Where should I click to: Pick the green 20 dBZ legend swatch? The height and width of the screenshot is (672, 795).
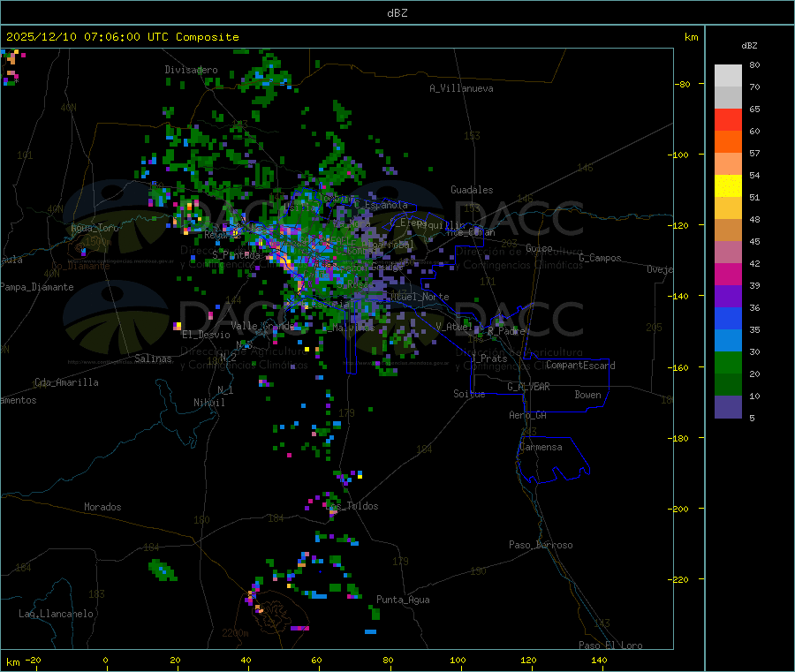728,362
